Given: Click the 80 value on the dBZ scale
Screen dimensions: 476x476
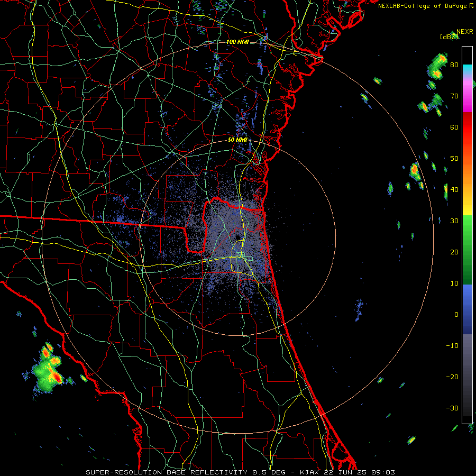Looking at the screenshot, I should pos(454,65).
